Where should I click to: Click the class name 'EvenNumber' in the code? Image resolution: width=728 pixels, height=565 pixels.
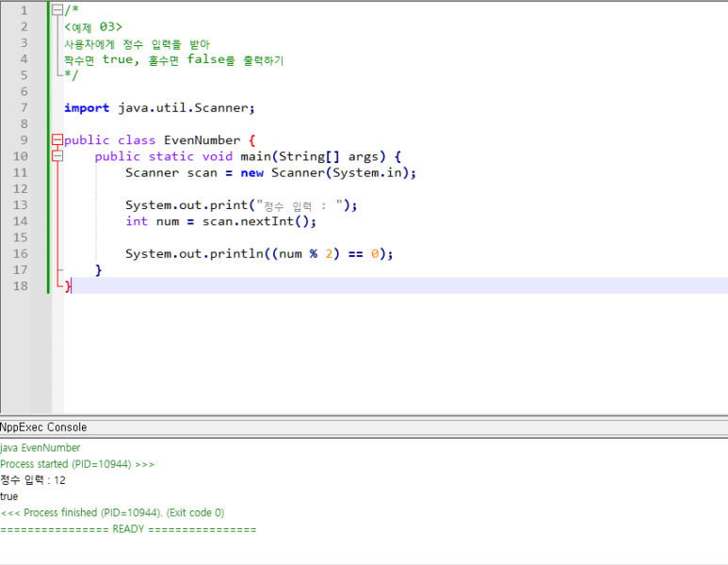[202, 140]
